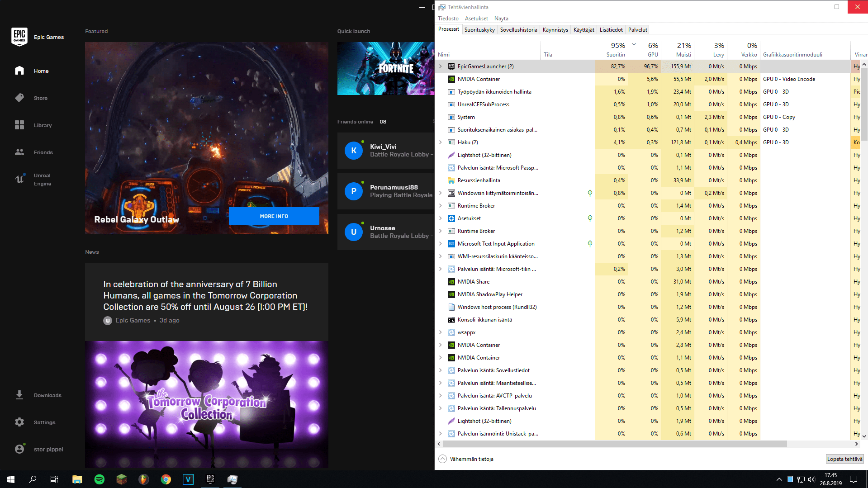Open the 7 Billion Humans news headline

[205, 295]
